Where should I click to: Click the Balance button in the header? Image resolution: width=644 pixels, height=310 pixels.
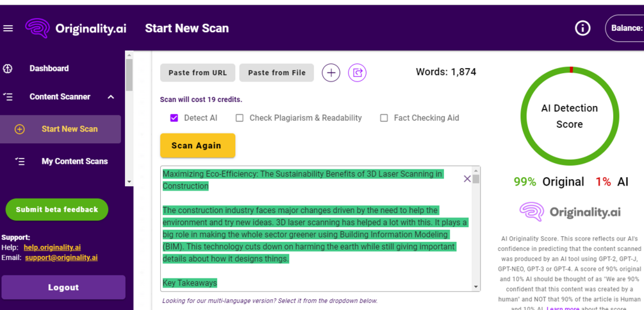coord(625,28)
